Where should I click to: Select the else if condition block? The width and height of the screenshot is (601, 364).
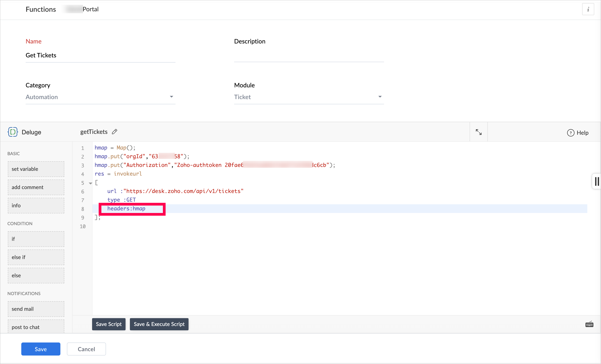(x=36, y=257)
